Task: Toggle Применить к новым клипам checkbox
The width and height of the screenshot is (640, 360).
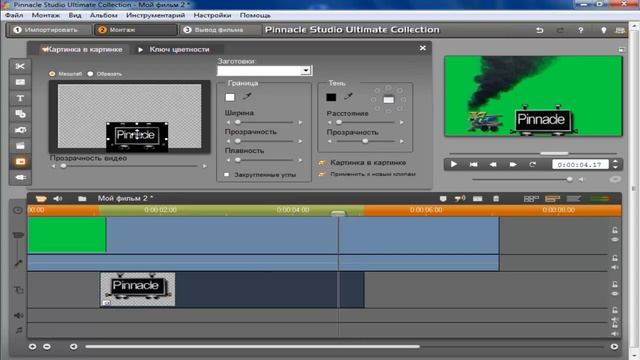Action: [x=322, y=174]
